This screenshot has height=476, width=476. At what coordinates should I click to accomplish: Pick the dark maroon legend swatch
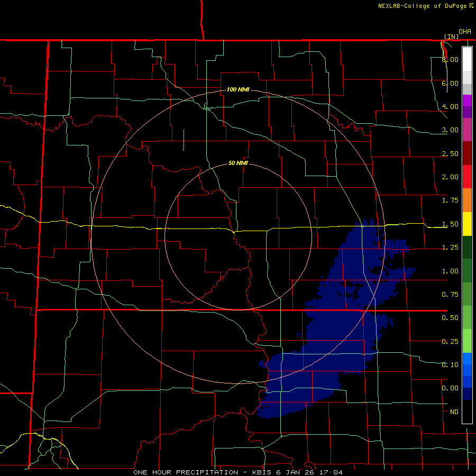467,153
